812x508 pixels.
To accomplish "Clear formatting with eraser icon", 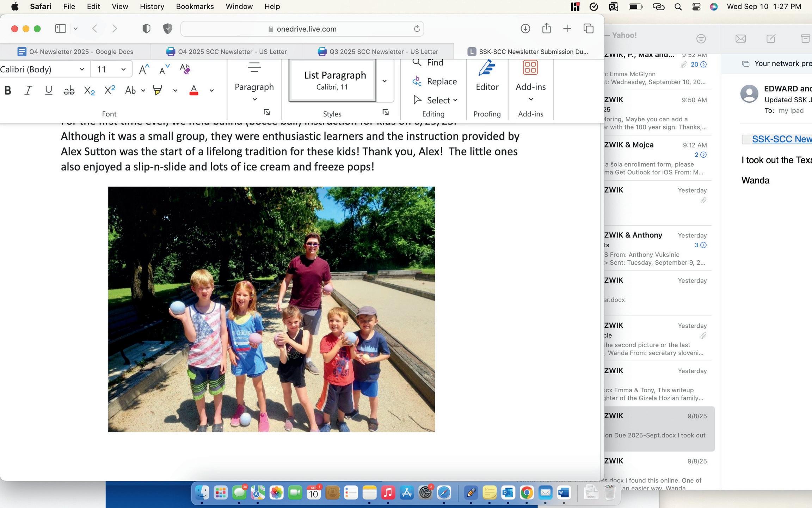I will pos(185,69).
